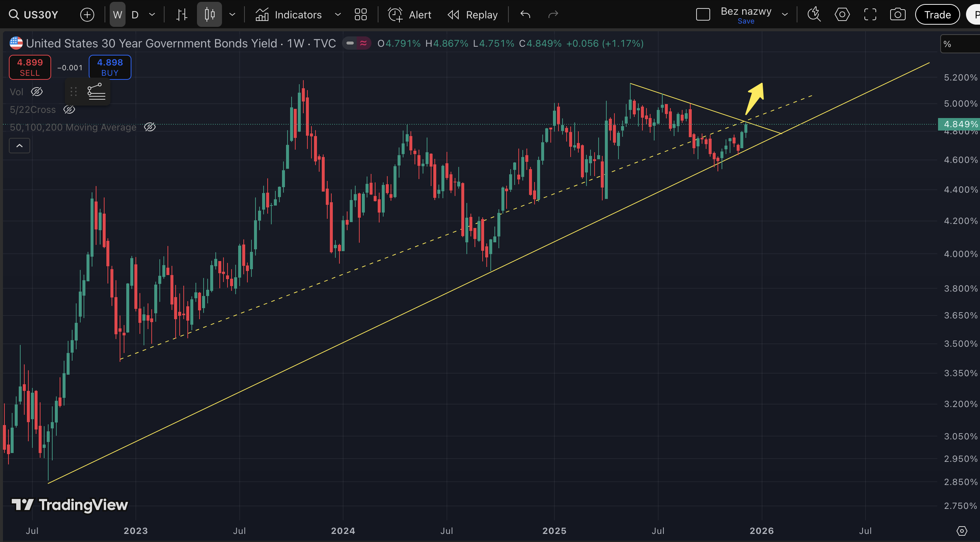
Task: Enter fullscreen mode
Action: pos(870,15)
